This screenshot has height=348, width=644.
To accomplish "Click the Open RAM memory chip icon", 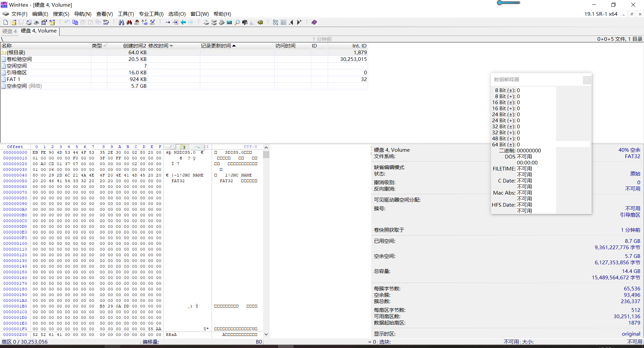I will coord(222,22).
